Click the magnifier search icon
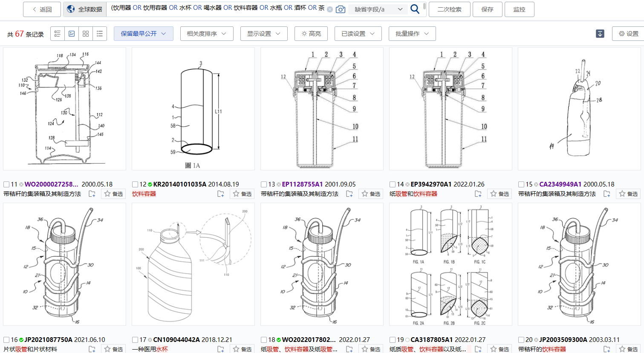Image resolution: width=644 pixels, height=353 pixels. pos(415,9)
